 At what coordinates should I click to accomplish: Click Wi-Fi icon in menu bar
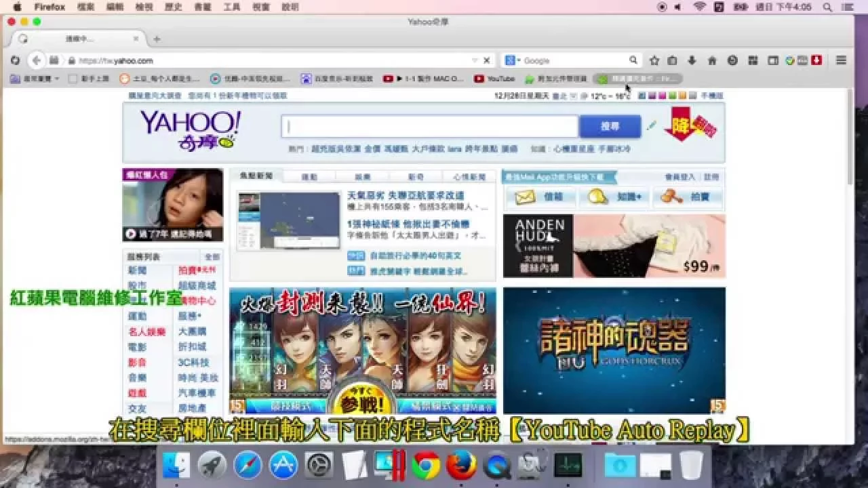coord(699,7)
